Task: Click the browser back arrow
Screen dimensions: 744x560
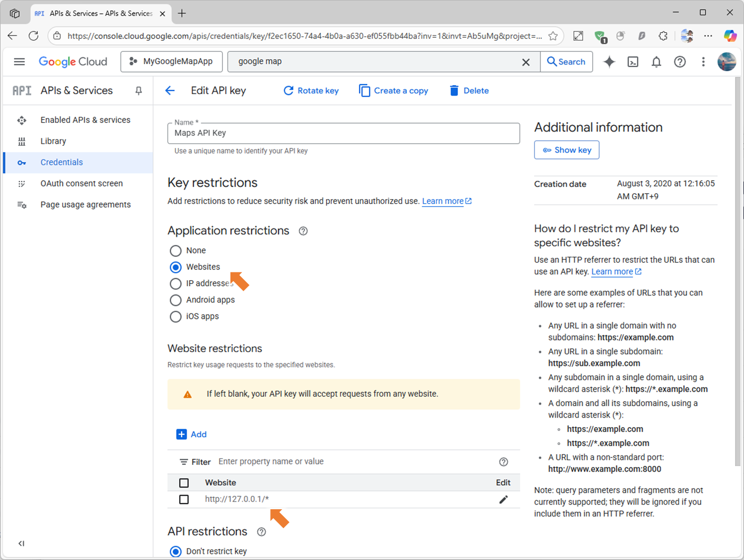Action: (12, 36)
